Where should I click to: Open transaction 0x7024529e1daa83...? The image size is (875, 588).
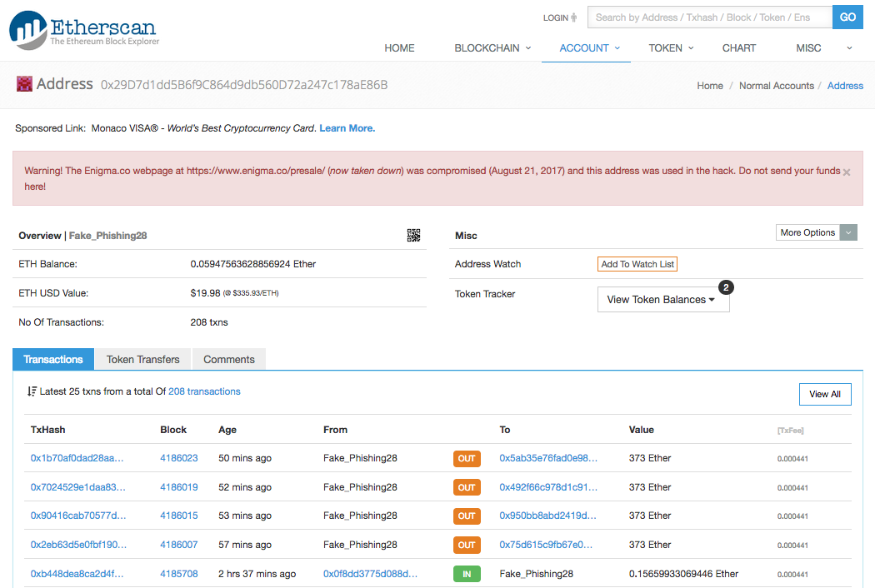[x=78, y=487]
